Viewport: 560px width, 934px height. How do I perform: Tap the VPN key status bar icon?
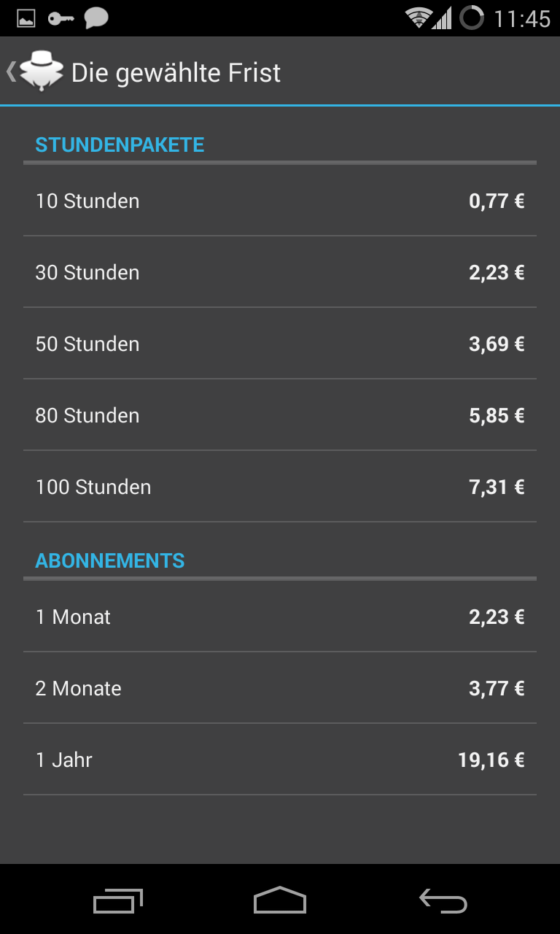[61, 18]
